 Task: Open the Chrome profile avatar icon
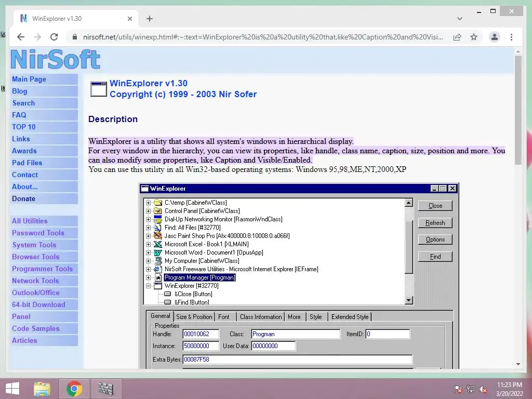coord(495,37)
